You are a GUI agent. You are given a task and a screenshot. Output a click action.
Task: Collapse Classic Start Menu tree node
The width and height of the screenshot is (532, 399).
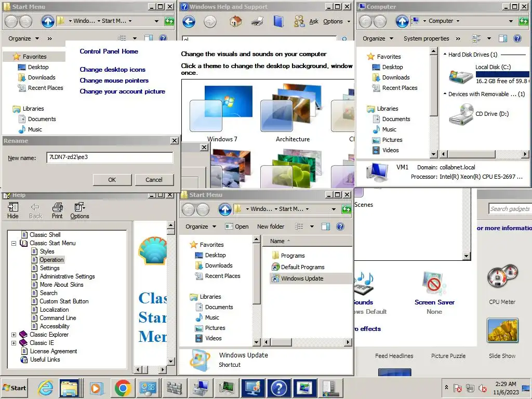pyautogui.click(x=14, y=243)
